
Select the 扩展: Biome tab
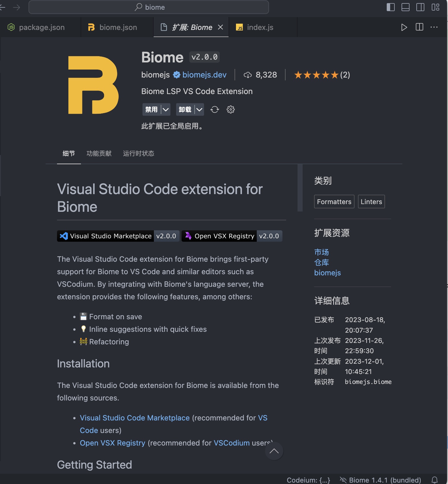[x=191, y=27]
